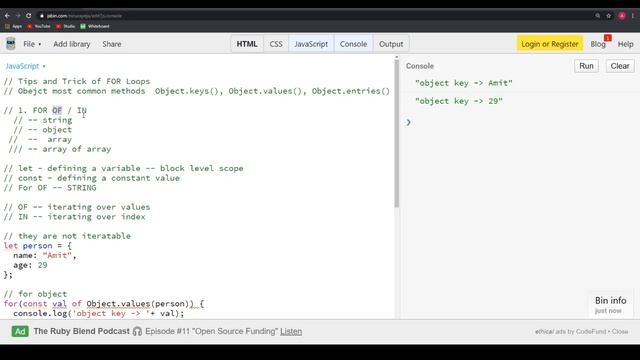Click the comment "// they are not iteratable"

pyautogui.click(x=67, y=236)
